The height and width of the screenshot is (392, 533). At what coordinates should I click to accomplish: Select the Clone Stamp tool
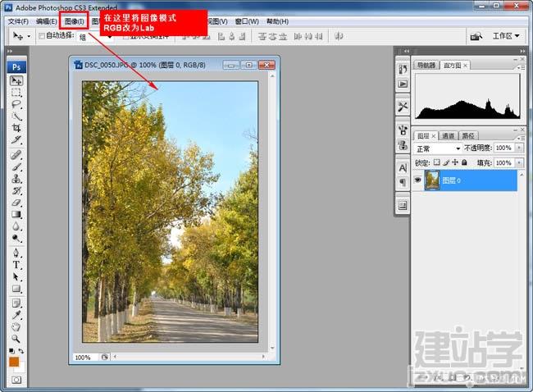point(16,179)
